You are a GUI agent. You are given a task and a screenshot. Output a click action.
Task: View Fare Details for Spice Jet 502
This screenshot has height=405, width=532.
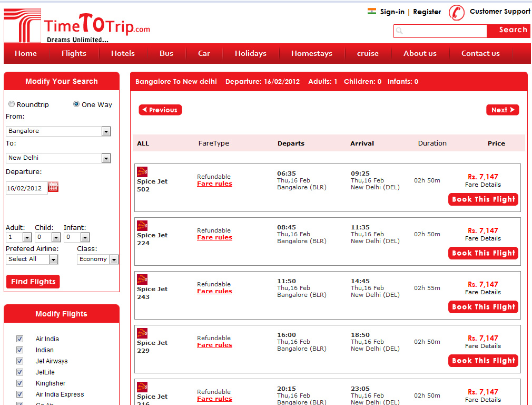pos(483,185)
